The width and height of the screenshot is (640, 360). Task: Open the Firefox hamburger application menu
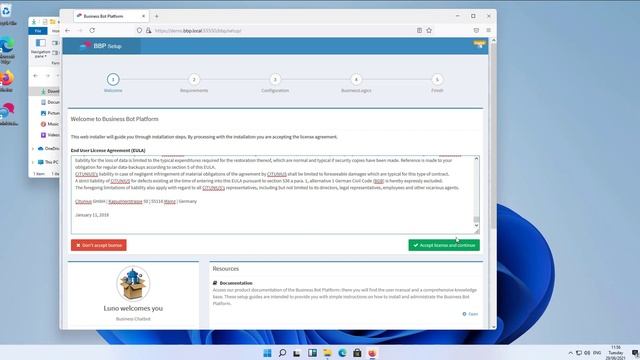click(x=489, y=31)
